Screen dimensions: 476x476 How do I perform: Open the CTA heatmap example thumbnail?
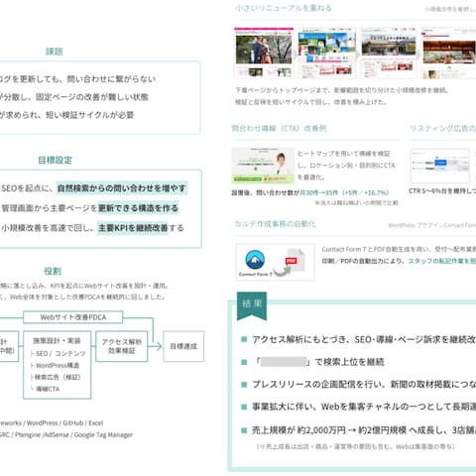[x=263, y=166]
